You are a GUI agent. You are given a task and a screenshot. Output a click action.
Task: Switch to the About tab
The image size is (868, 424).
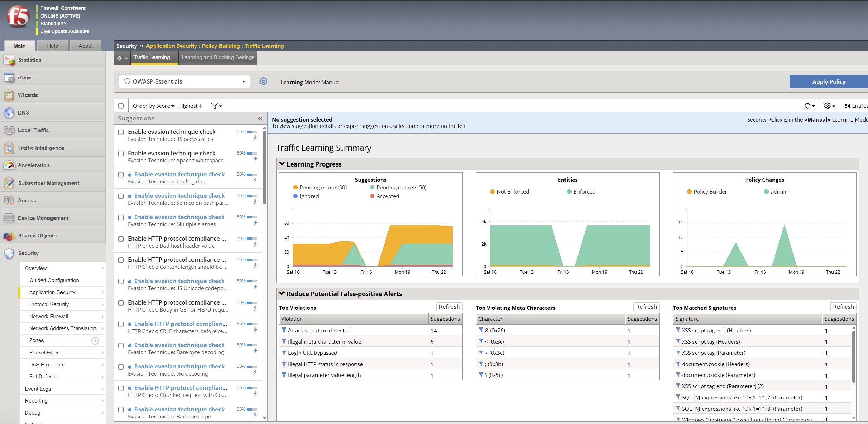(x=86, y=46)
